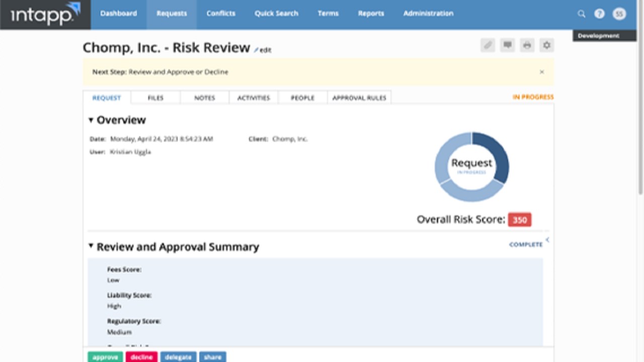Open the comment icon on toolbar
The width and height of the screenshot is (644, 362).
click(507, 45)
